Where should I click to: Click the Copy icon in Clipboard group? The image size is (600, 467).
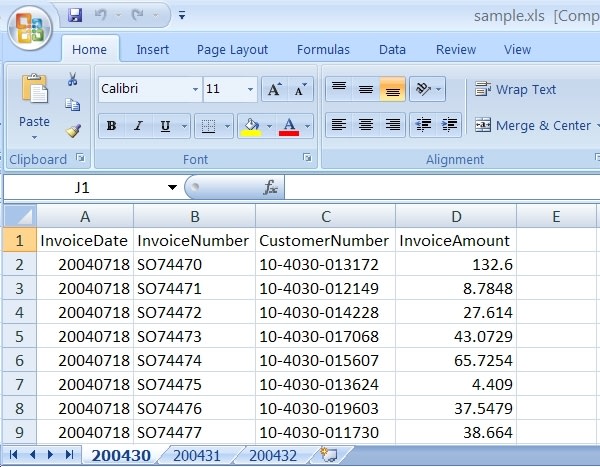point(73,105)
